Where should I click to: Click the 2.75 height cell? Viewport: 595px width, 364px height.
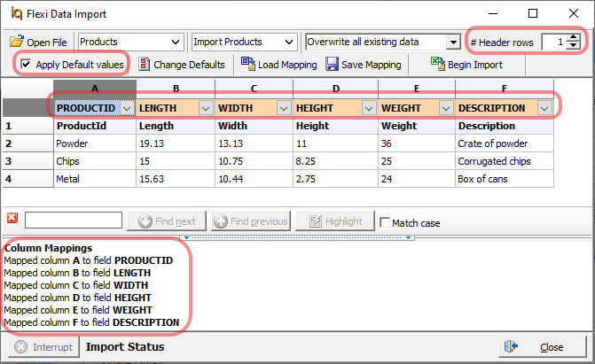point(335,179)
